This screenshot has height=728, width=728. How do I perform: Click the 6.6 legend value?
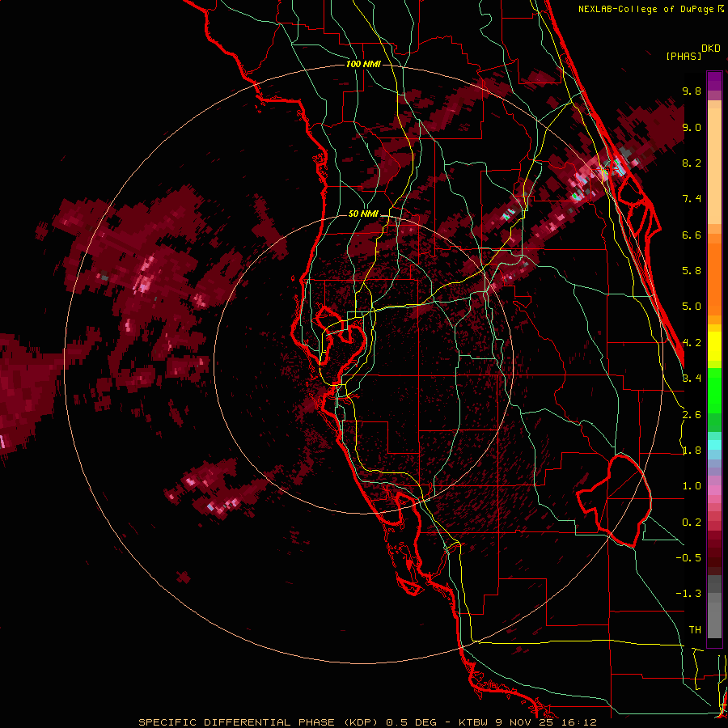(x=692, y=235)
